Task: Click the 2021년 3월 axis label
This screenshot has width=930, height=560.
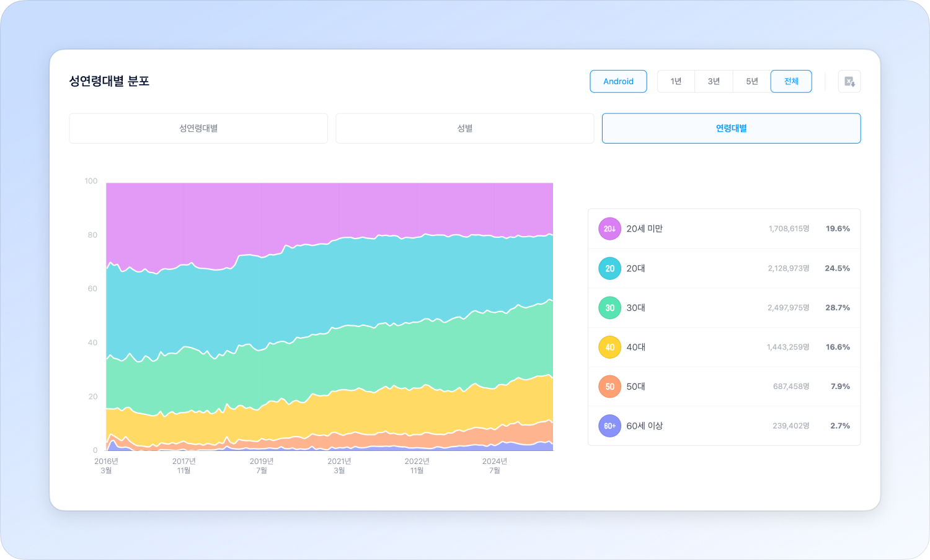Action: coord(339,466)
